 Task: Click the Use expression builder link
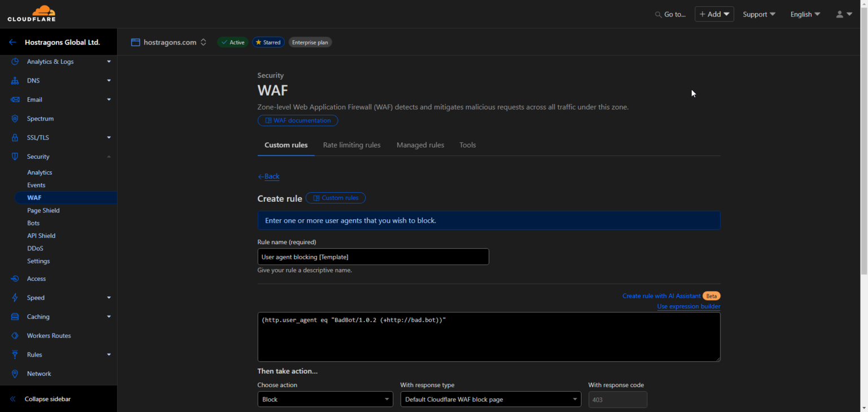point(688,306)
